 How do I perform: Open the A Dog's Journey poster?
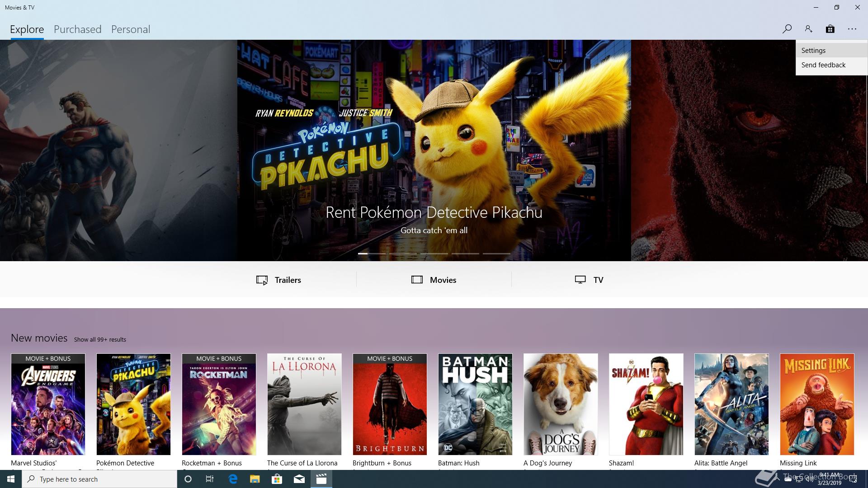point(561,404)
